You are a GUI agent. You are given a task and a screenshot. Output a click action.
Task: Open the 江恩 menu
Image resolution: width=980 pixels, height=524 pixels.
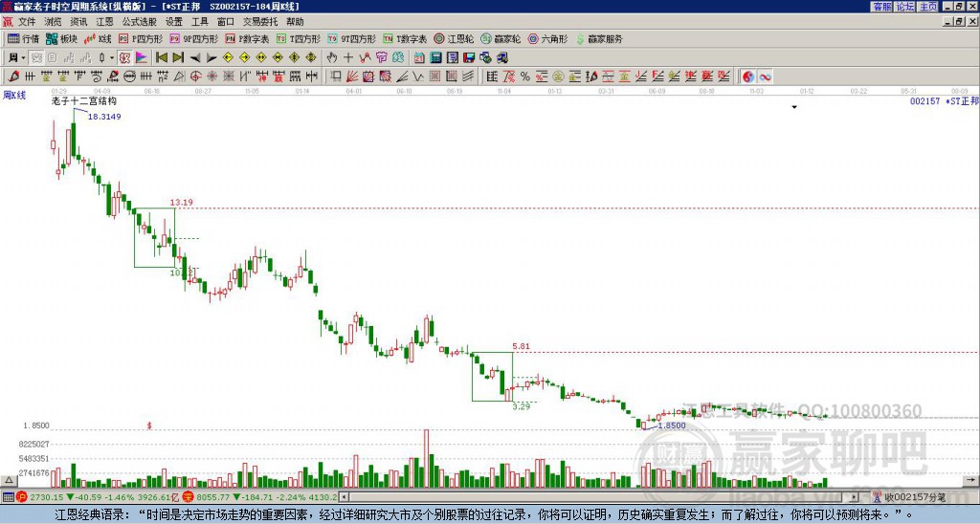pos(104,22)
